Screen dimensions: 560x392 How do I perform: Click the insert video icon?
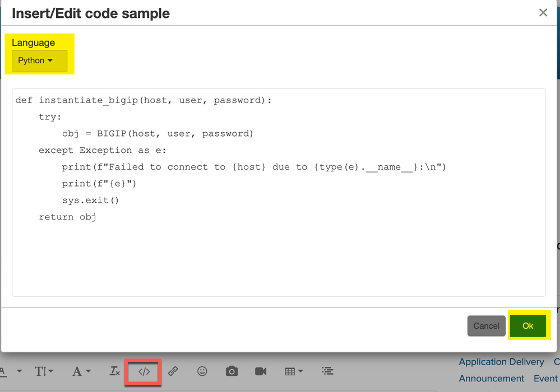[x=261, y=371]
